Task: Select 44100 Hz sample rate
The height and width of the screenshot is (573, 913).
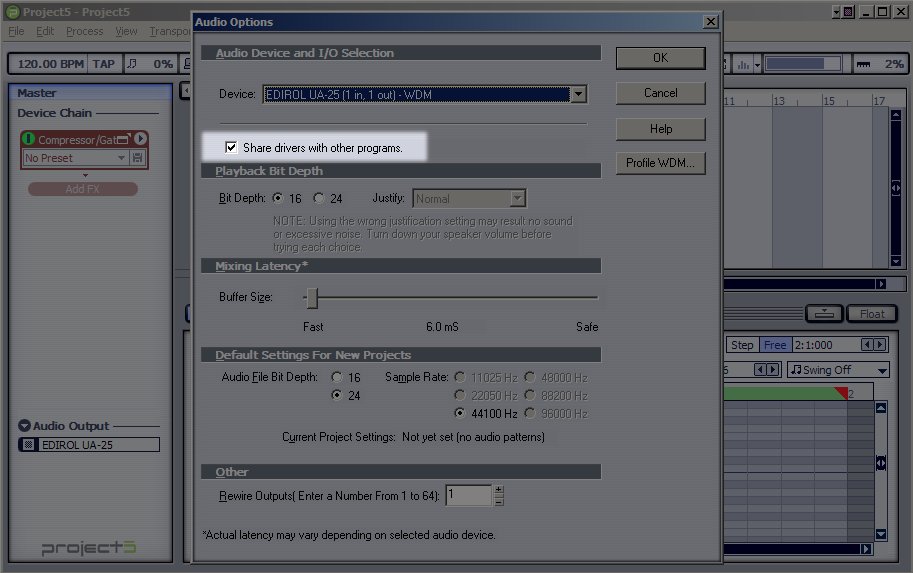Action: (x=460, y=413)
